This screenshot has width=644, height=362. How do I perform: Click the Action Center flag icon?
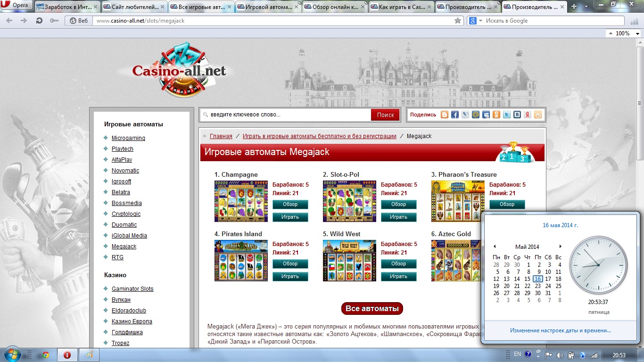[549, 355]
